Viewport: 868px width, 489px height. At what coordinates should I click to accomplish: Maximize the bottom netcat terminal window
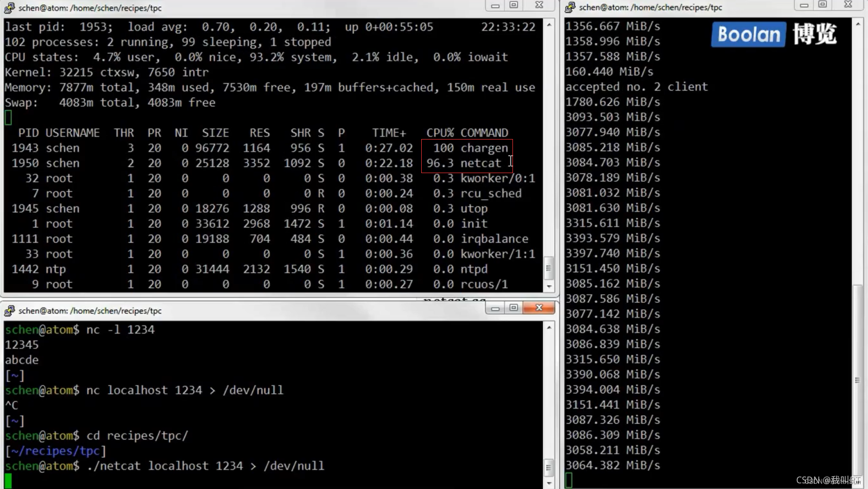point(514,308)
